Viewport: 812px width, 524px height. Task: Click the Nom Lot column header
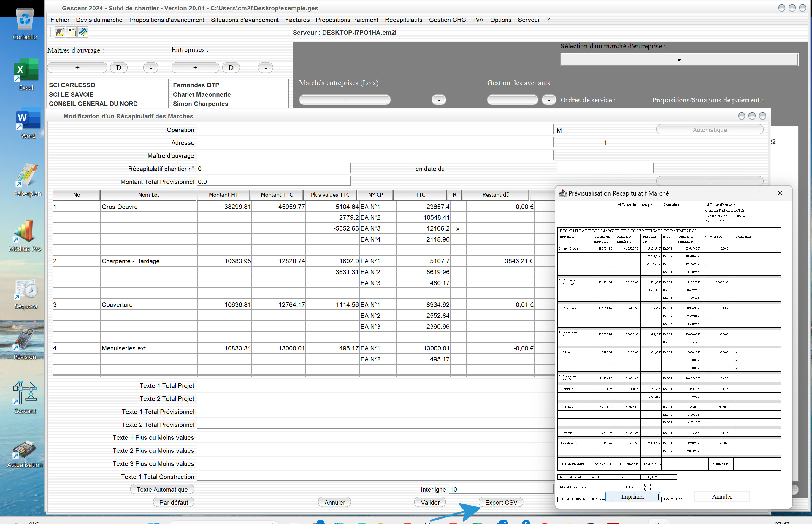(148, 195)
